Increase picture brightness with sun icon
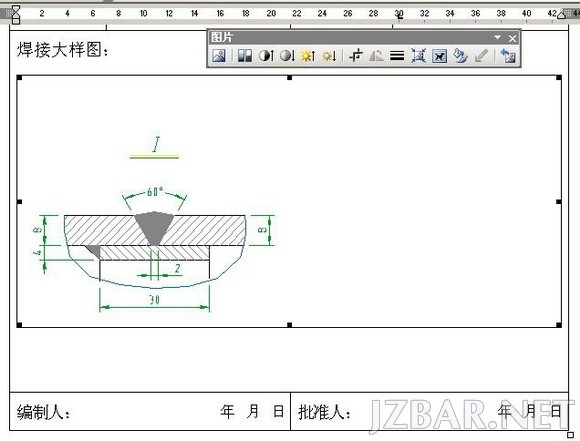Image resolution: width=580 pixels, height=441 pixels. coord(308,56)
